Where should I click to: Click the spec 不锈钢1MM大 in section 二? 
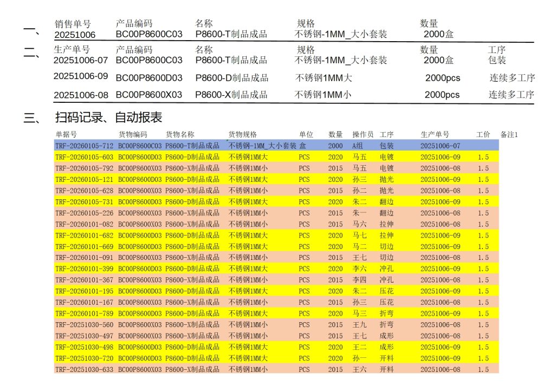tap(324, 78)
